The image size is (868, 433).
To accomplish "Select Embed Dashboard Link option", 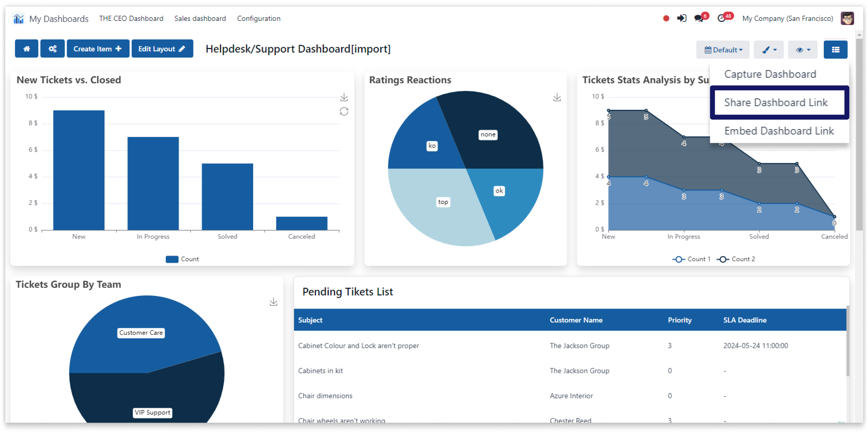I will click(779, 131).
